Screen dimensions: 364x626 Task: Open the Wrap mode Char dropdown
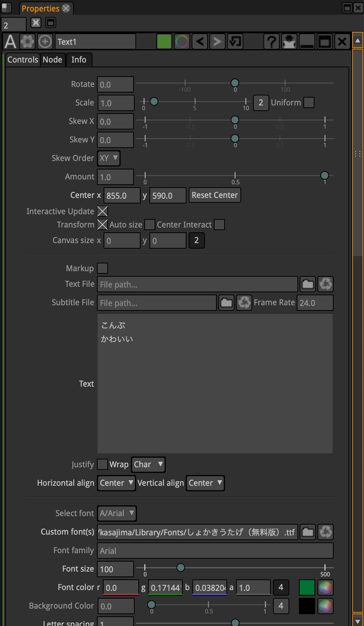148,465
